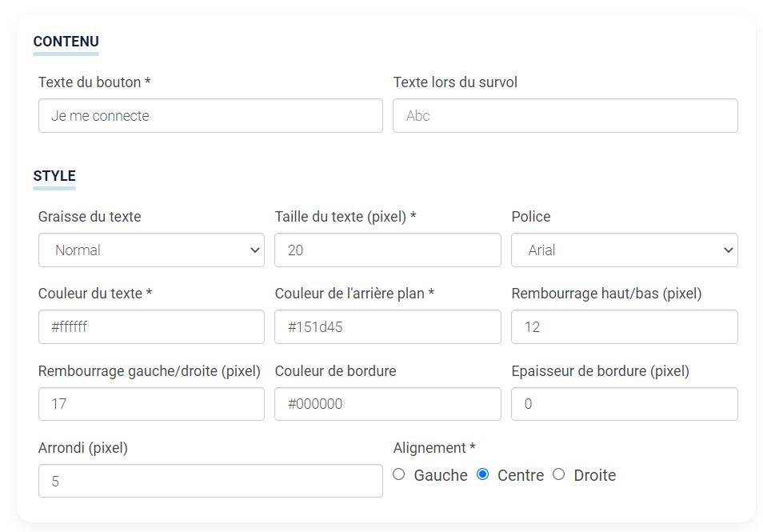Click the Couleur de l'arrière plan field
763x532 pixels.
pos(388,327)
